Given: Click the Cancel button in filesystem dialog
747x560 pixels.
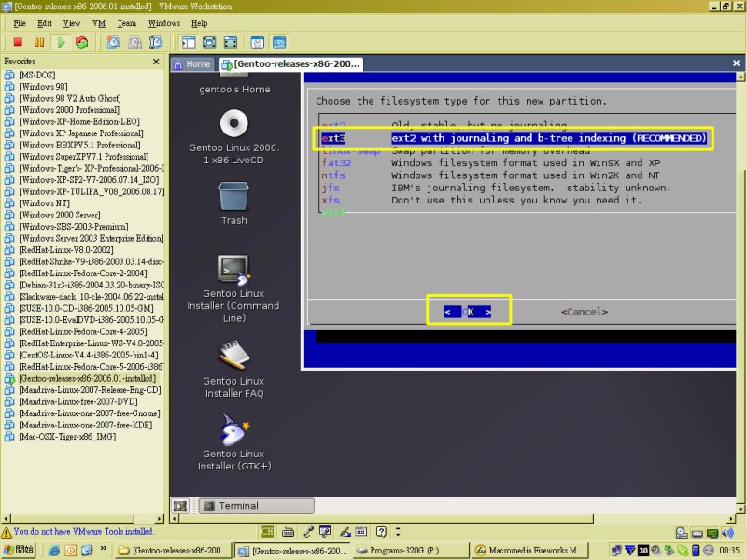Looking at the screenshot, I should pyautogui.click(x=585, y=312).
